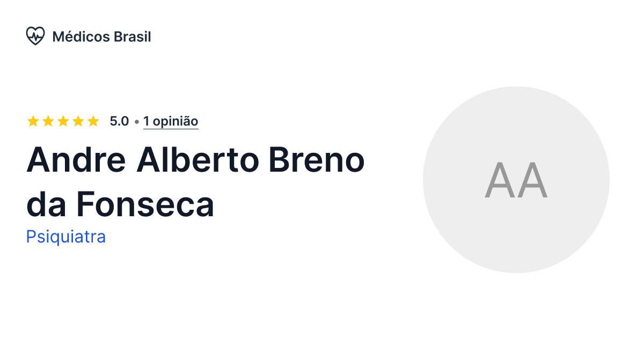
Task: Select the fourth rating star
Action: tap(78, 121)
